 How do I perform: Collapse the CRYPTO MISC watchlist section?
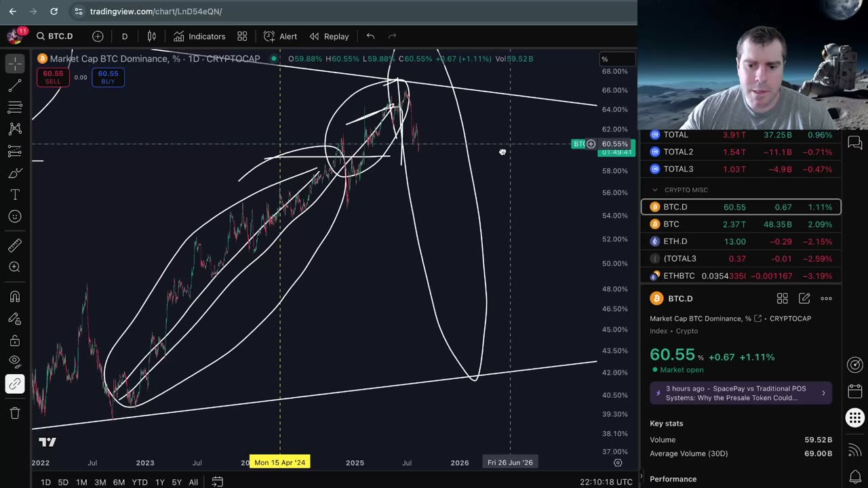pyautogui.click(x=655, y=190)
